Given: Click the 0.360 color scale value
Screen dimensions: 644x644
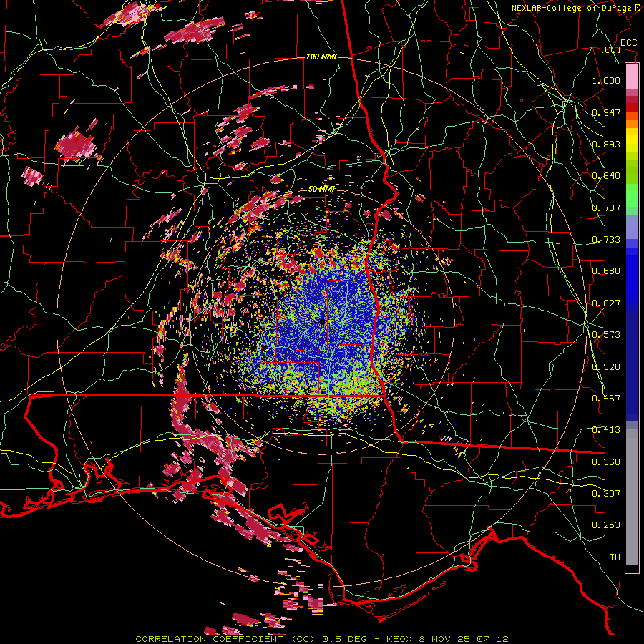Looking at the screenshot, I should click(606, 462).
